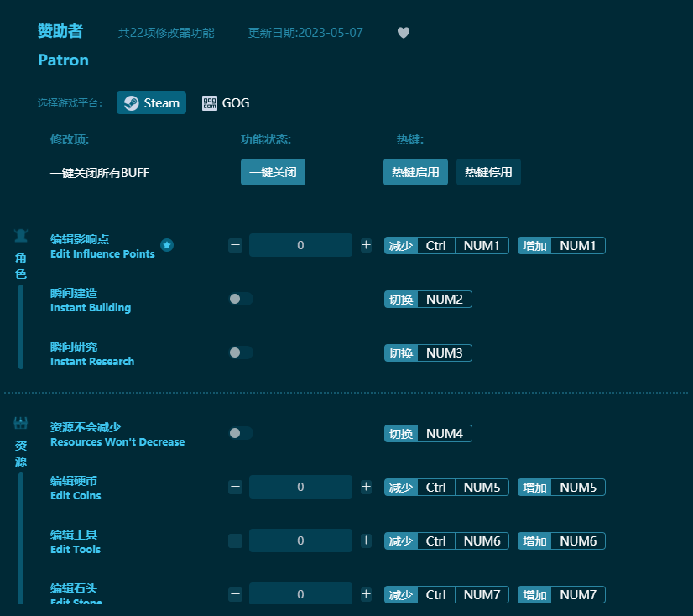This screenshot has width=693, height=616.
Task: Click the Steam logo icon
Action: 132,102
